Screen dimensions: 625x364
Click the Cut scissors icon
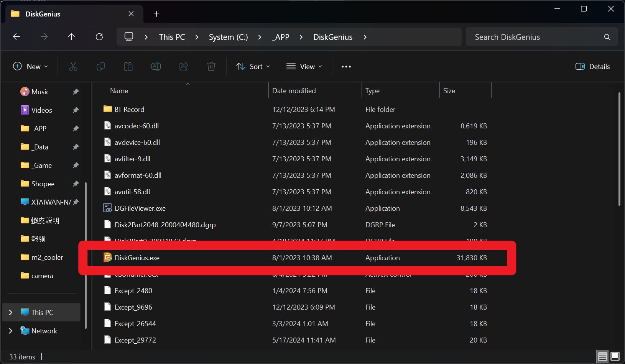coord(73,67)
